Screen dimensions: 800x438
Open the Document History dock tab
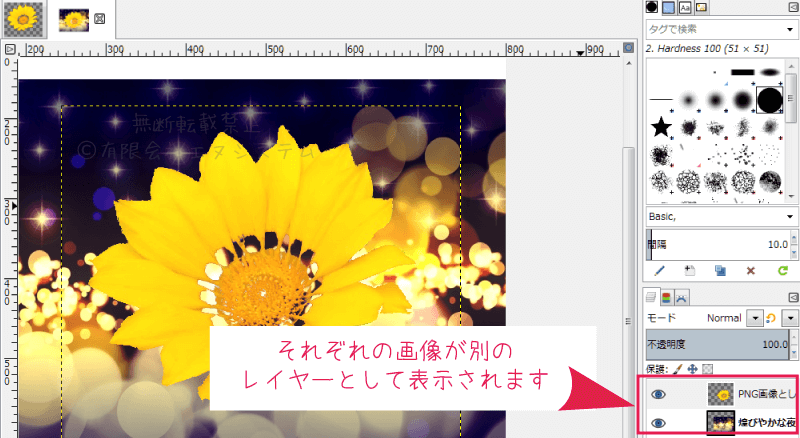click(702, 7)
